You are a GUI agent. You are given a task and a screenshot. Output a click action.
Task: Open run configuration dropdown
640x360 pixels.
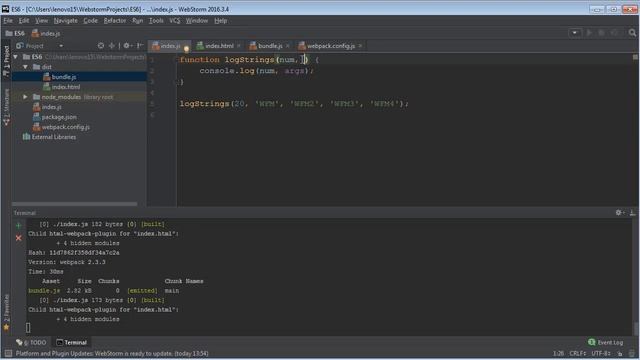[x=575, y=33]
